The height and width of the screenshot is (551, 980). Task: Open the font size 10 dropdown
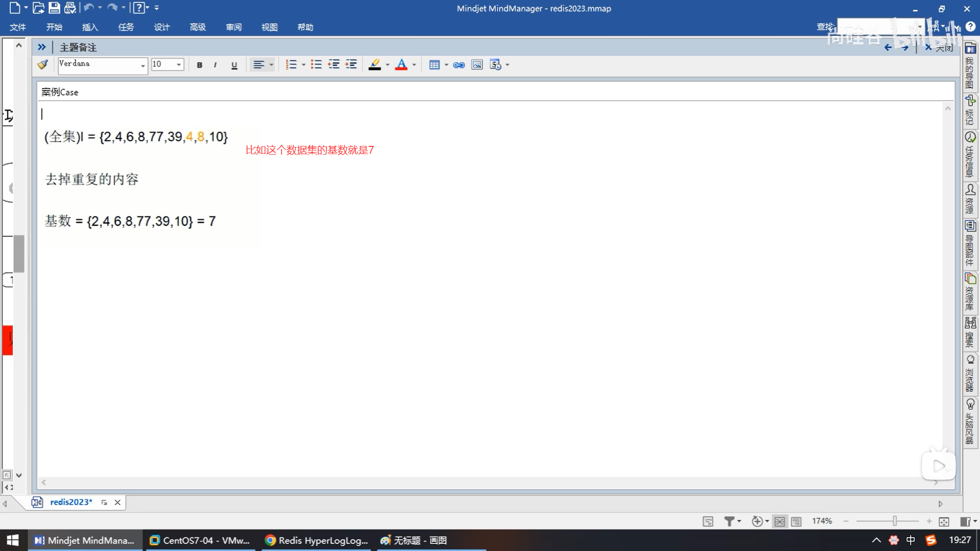point(179,65)
